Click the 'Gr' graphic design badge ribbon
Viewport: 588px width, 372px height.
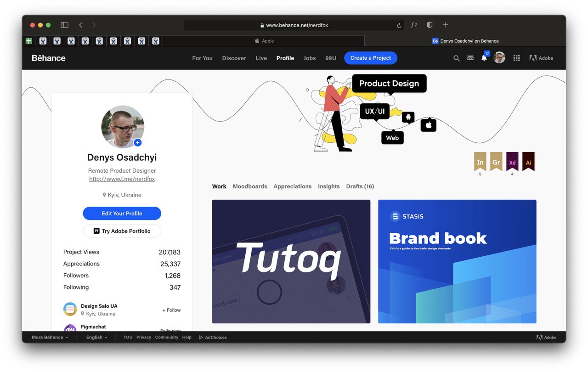coord(496,161)
